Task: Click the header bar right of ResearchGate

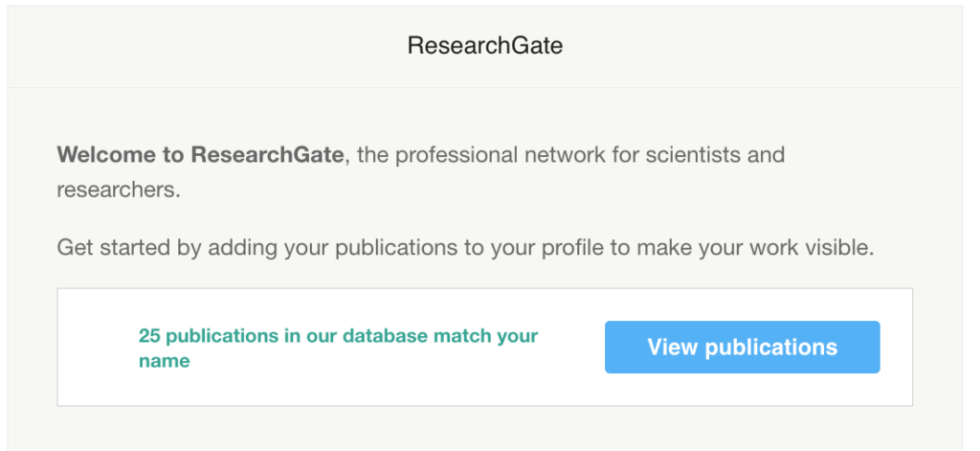Action: (x=766, y=46)
